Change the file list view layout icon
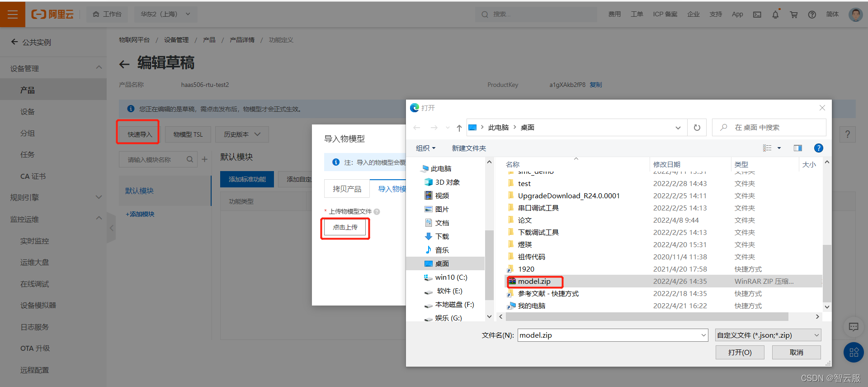The height and width of the screenshot is (387, 868). tap(767, 148)
